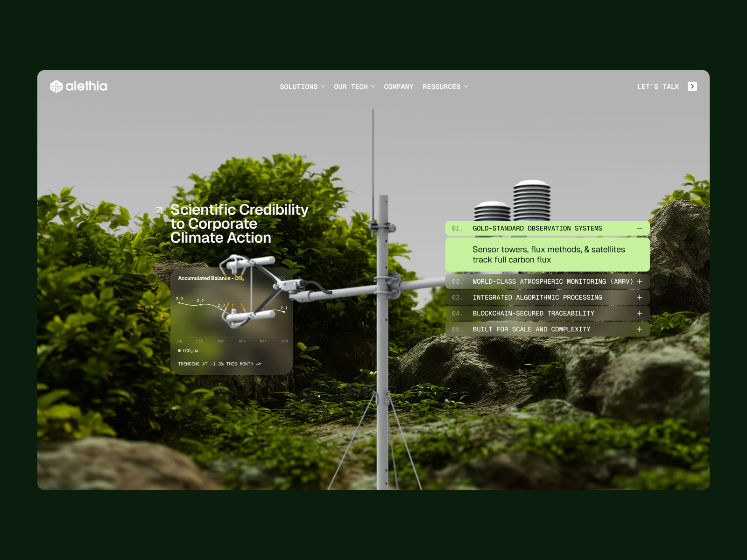Expand the 02 World-Class Atmospheric Monitoring item

click(548, 281)
